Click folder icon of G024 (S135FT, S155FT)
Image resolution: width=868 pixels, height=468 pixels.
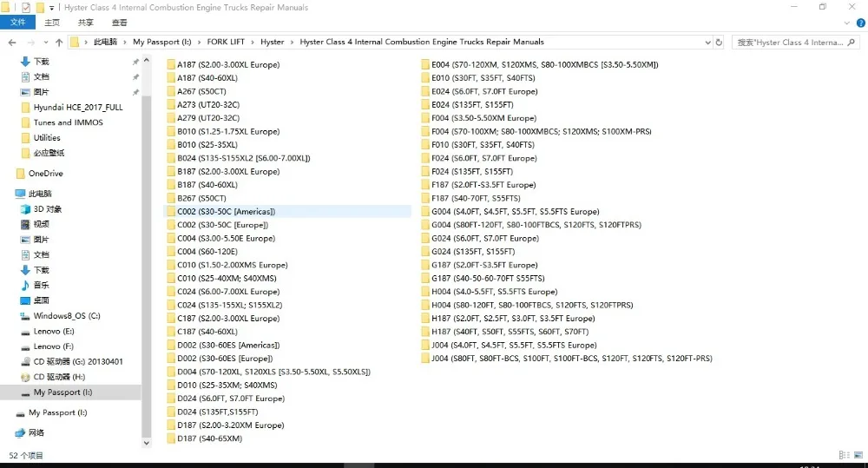[425, 252]
